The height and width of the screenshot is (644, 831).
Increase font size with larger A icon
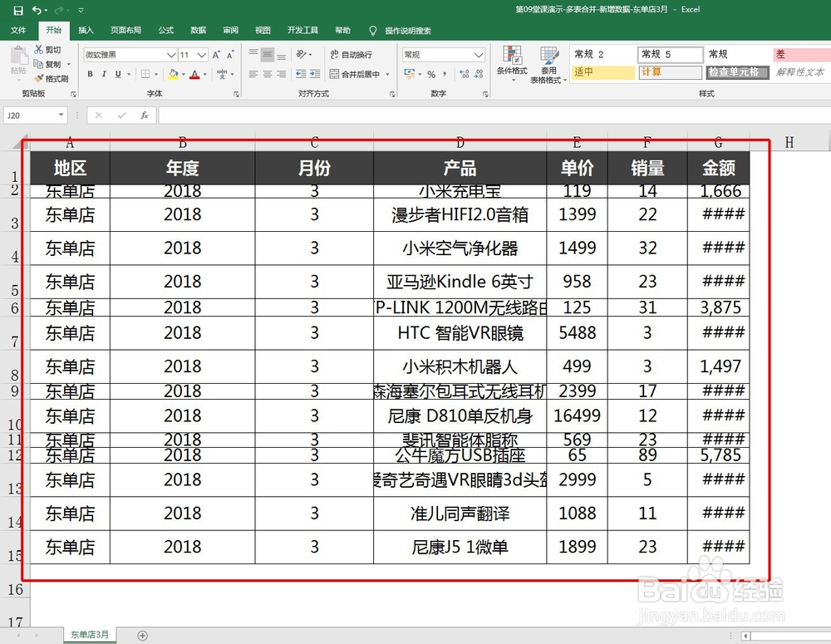click(216, 55)
